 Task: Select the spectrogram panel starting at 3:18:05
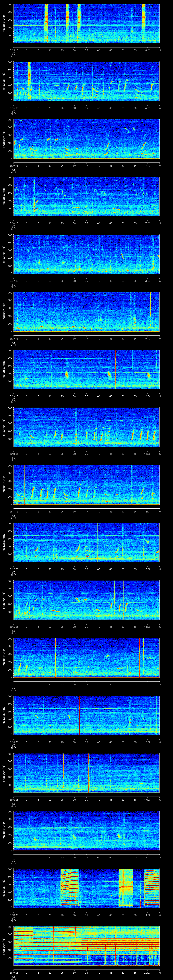[x=87, y=888]
